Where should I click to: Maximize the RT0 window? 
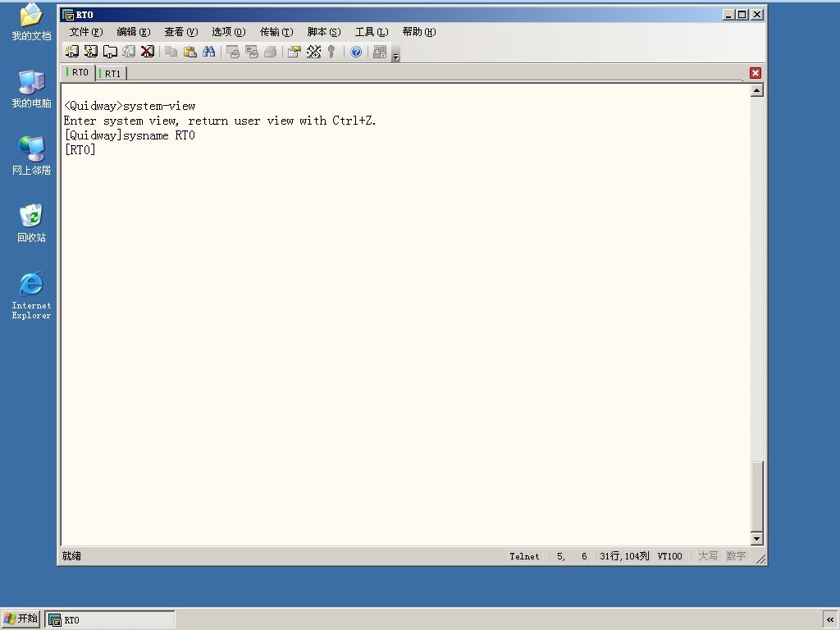[x=742, y=15]
